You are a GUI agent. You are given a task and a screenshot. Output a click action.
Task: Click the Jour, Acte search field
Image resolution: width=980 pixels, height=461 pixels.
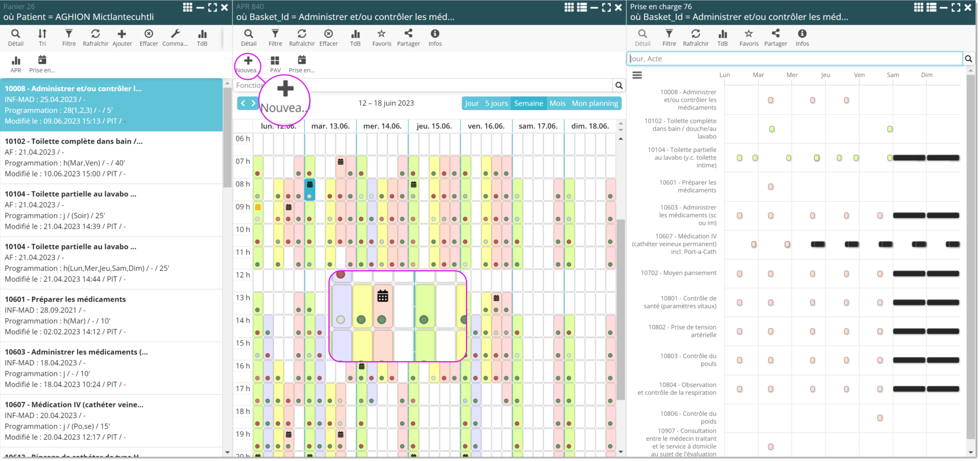point(794,59)
